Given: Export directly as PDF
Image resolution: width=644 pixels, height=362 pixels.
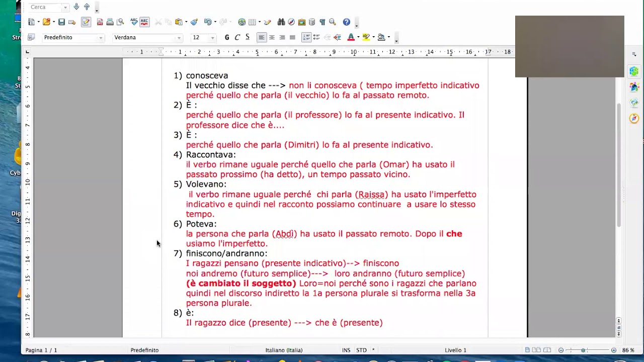Looking at the screenshot, I should click(x=100, y=22).
